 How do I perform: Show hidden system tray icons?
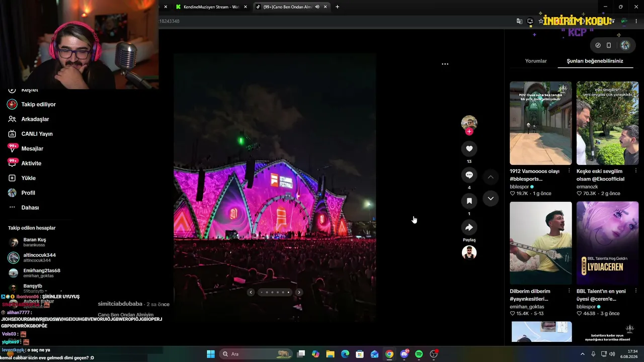point(583,354)
